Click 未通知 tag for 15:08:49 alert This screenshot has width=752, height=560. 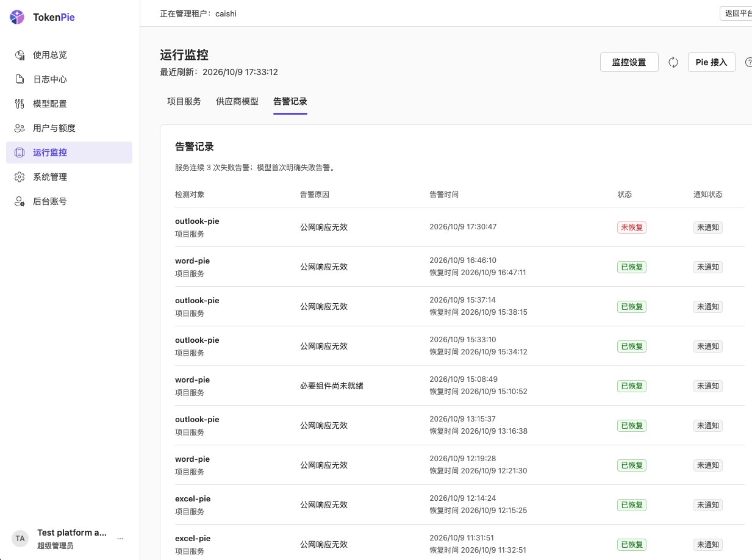(x=708, y=386)
